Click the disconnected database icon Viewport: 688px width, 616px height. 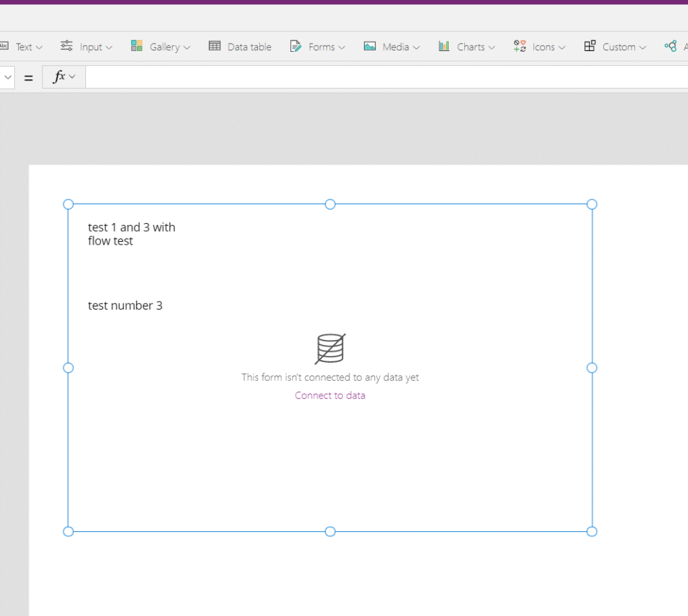(330, 349)
